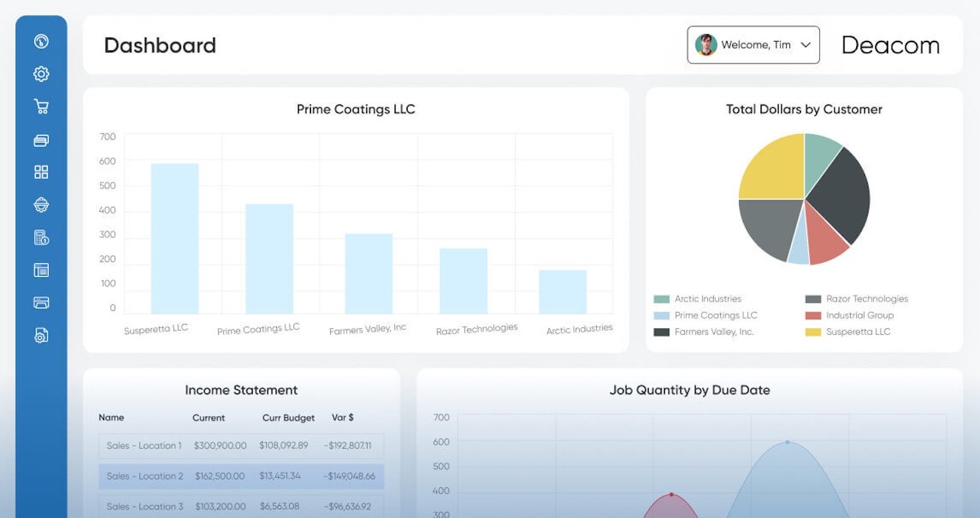Click the Susperetta LLC legend color swatch
The width and height of the screenshot is (980, 518).
point(813,332)
